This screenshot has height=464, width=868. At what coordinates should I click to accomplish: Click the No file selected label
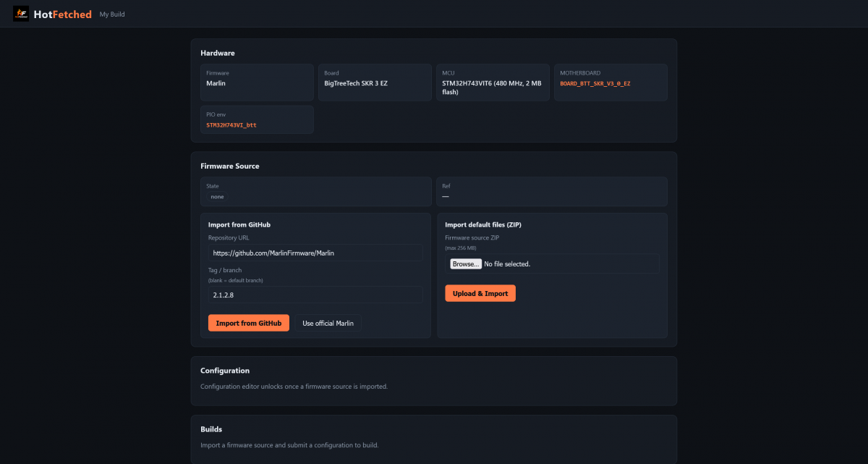pyautogui.click(x=507, y=264)
